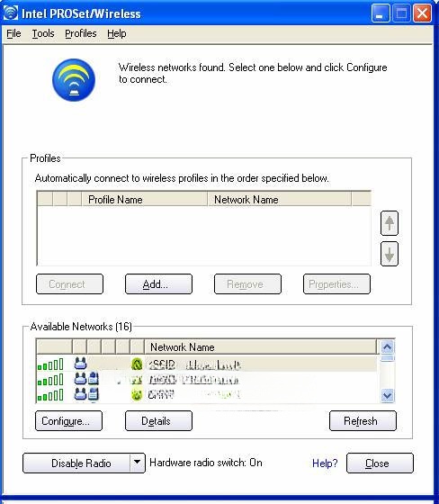Open the Tools menu
Viewport: 439px width, 504px height.
[x=43, y=33]
